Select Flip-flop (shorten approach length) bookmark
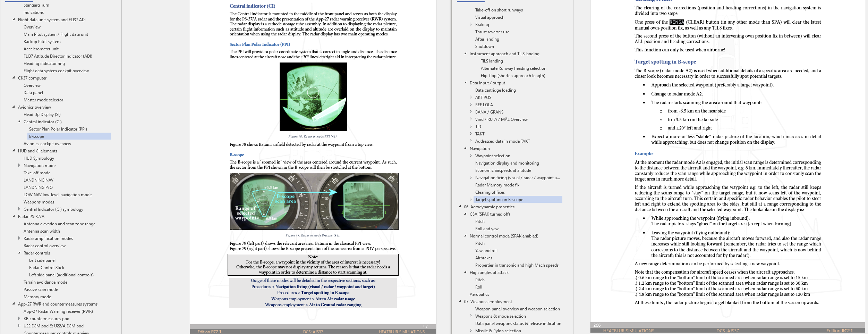Screen dimensions: 868x334 tap(513, 76)
